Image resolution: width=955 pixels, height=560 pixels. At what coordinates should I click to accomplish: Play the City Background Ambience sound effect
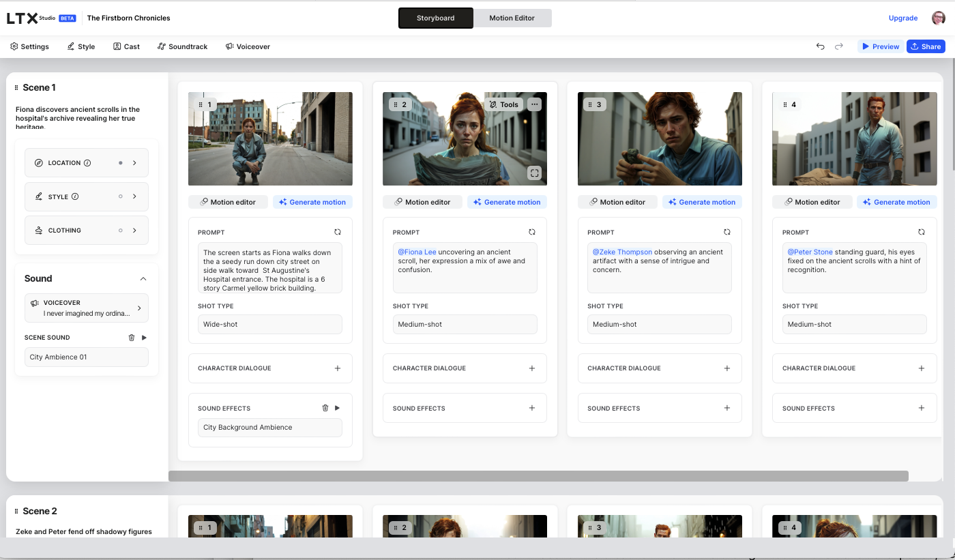click(337, 408)
